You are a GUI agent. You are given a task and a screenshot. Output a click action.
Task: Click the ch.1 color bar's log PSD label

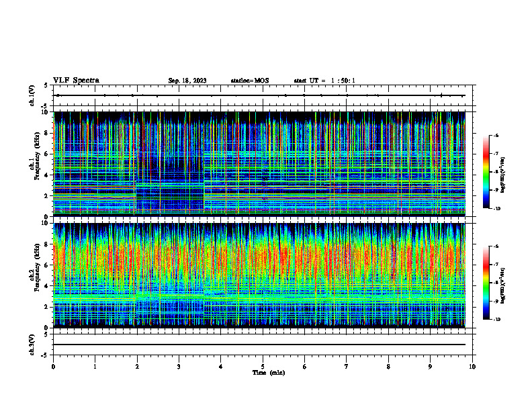[503, 175]
